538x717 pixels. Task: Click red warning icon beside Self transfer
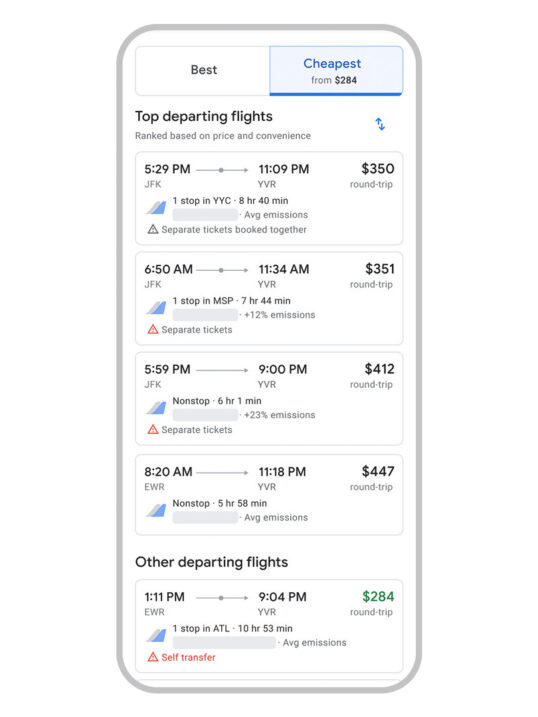click(153, 658)
